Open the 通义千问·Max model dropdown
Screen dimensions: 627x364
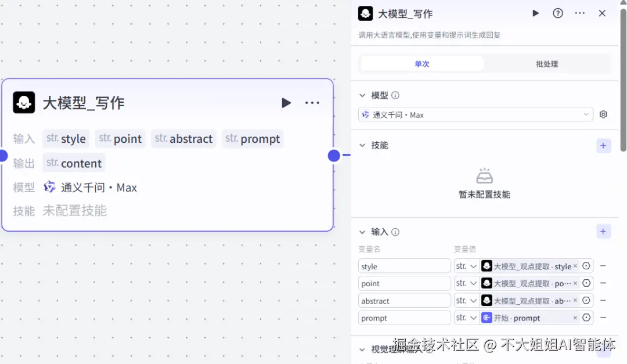[475, 115]
